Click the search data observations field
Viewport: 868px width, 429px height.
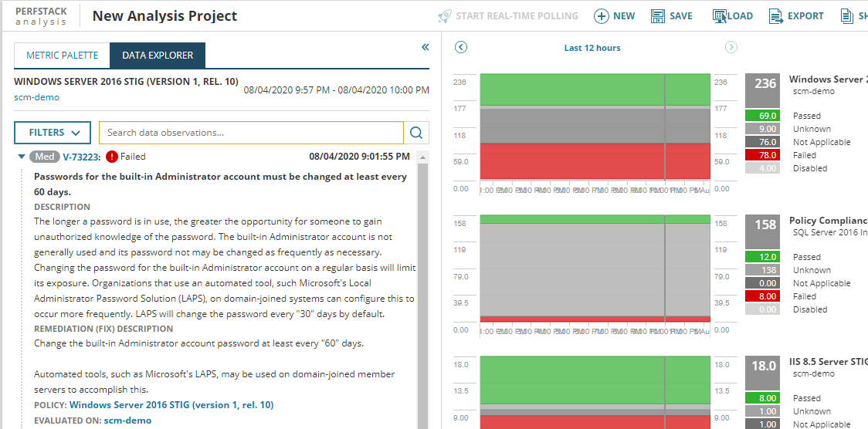pos(251,133)
